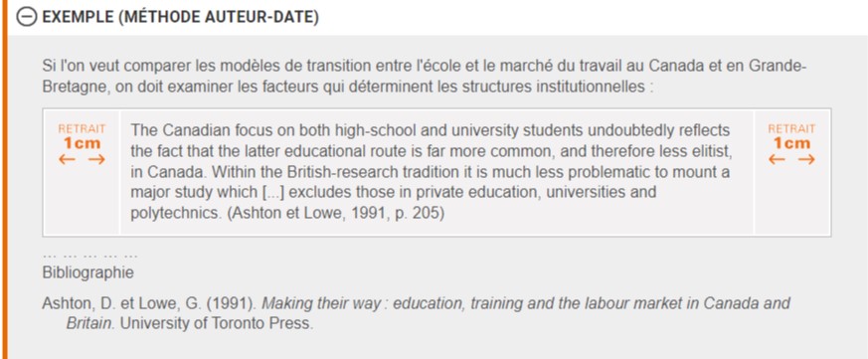This screenshot has width=868, height=359.
Task: Click the Bibliographie label
Action: click(88, 273)
